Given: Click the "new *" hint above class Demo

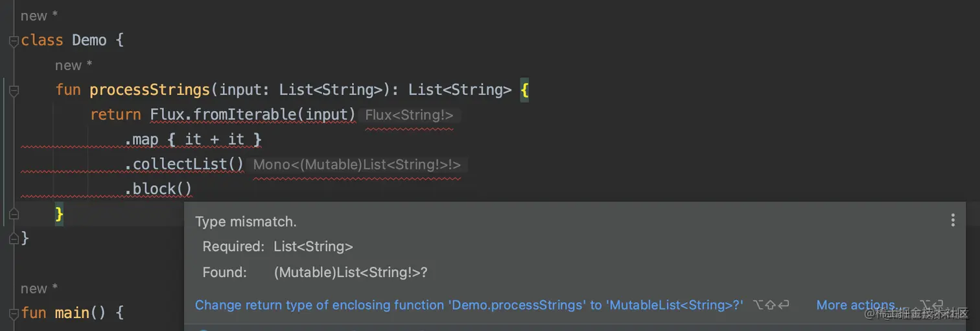Looking at the screenshot, I should pos(39,16).
